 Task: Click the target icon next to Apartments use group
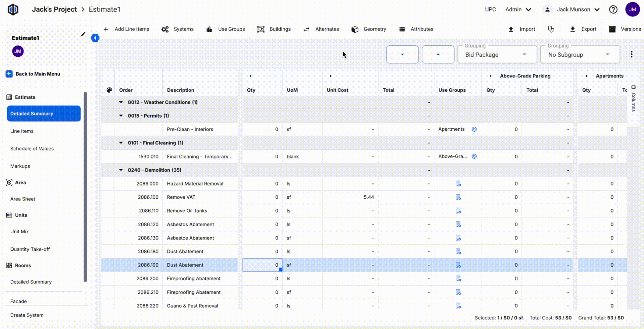[474, 129]
